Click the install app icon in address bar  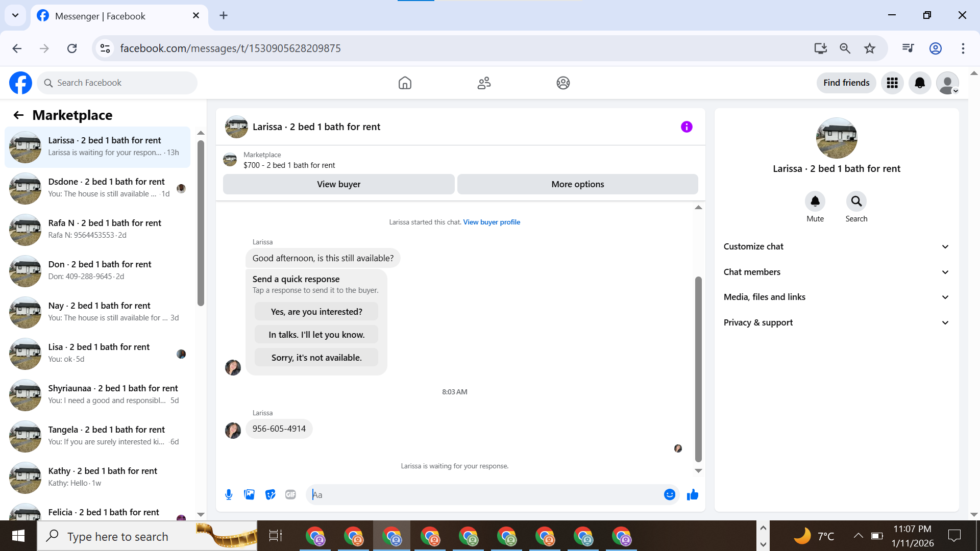click(820, 48)
